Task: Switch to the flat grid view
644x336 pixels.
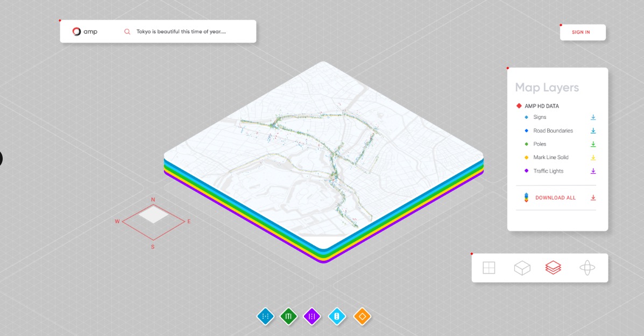Action: point(489,268)
